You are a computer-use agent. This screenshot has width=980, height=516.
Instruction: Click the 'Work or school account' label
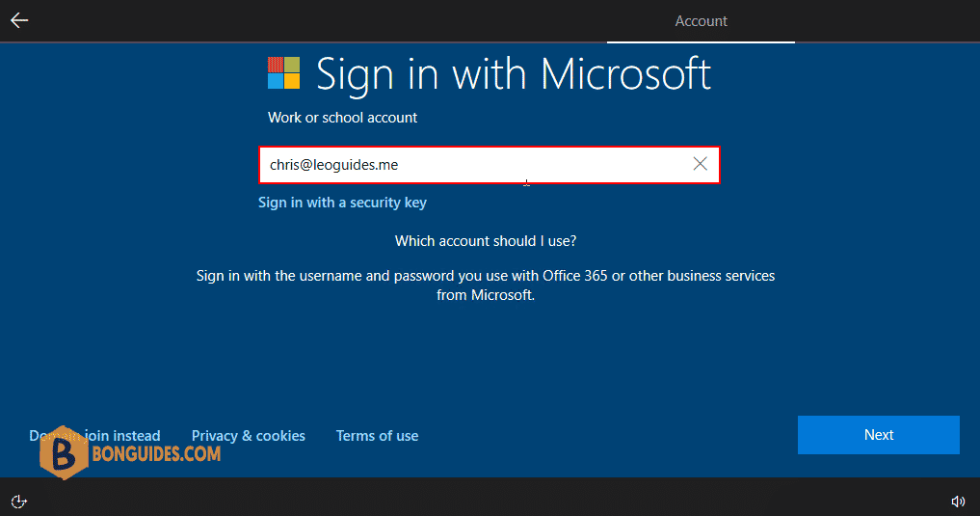[x=342, y=118]
